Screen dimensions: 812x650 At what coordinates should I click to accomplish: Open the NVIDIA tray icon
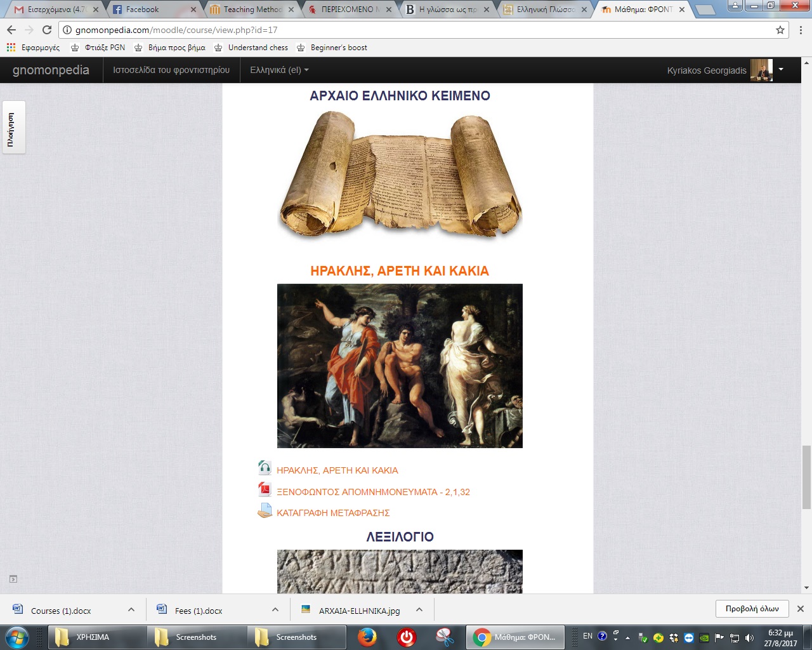[704, 637]
